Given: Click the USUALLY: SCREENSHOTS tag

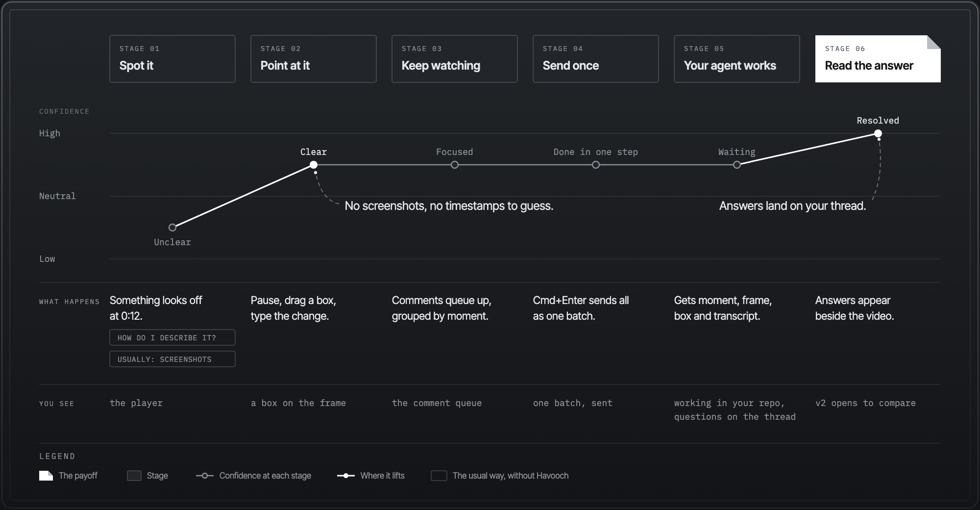Looking at the screenshot, I should click(172, 359).
